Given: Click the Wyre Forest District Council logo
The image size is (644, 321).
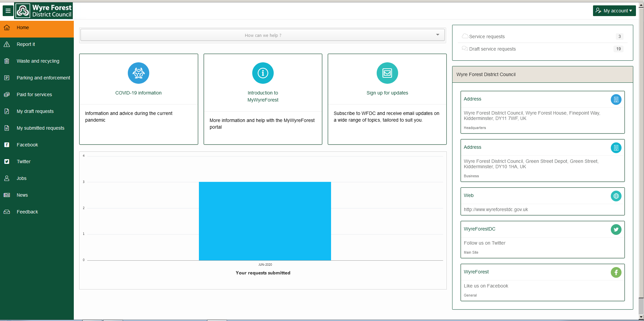Looking at the screenshot, I should tap(44, 11).
